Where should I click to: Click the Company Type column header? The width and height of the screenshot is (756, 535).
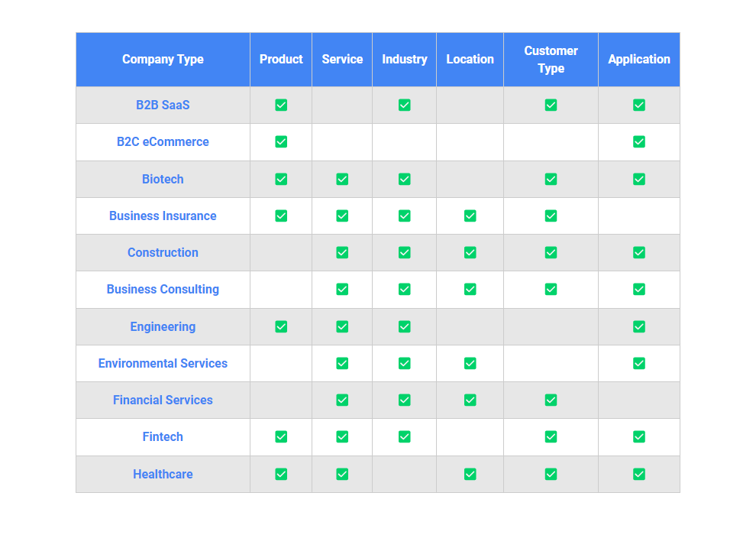(163, 60)
